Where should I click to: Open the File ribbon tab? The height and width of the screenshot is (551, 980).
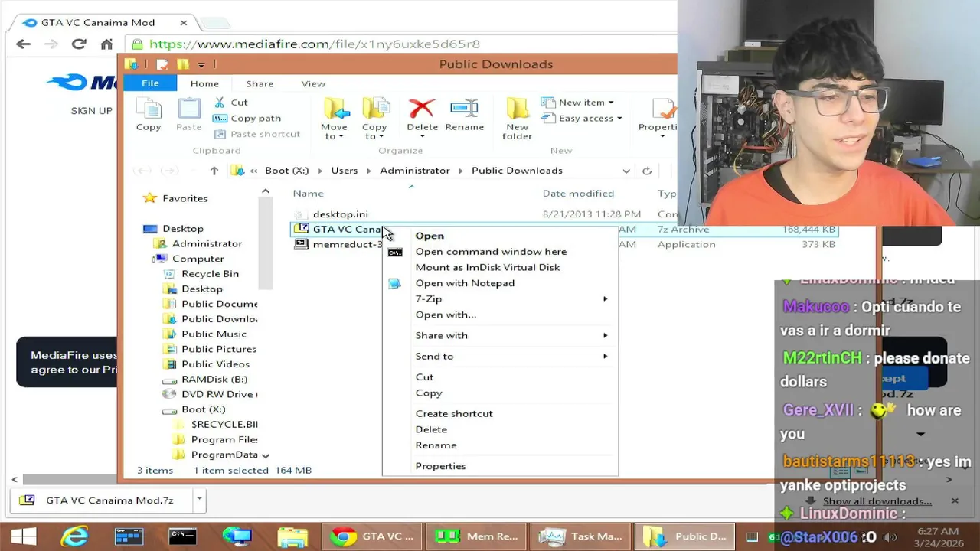(150, 83)
